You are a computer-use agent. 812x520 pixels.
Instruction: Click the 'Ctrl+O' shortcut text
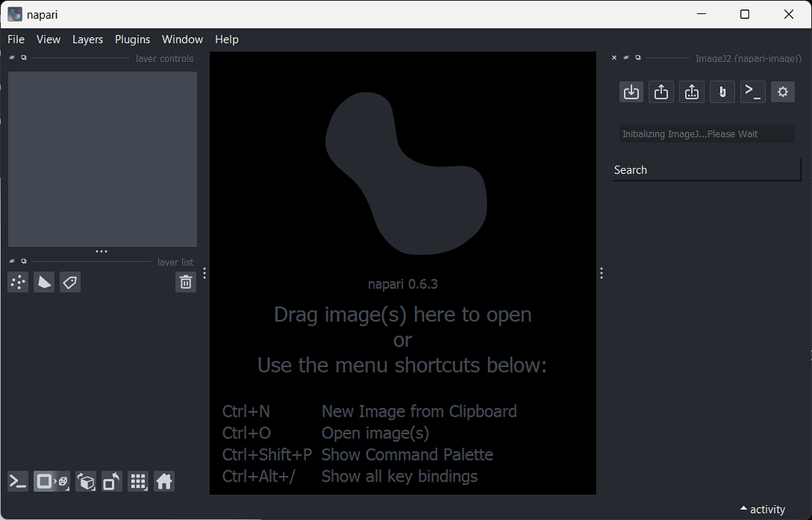pos(246,433)
